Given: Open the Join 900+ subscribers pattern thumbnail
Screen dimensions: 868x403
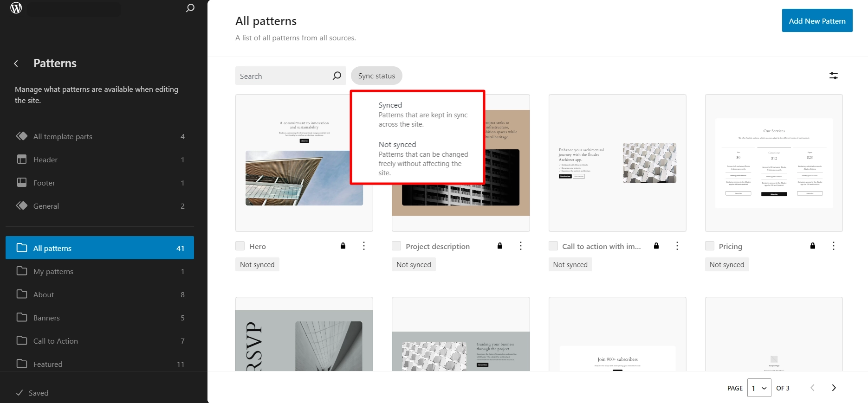Looking at the screenshot, I should 617,334.
